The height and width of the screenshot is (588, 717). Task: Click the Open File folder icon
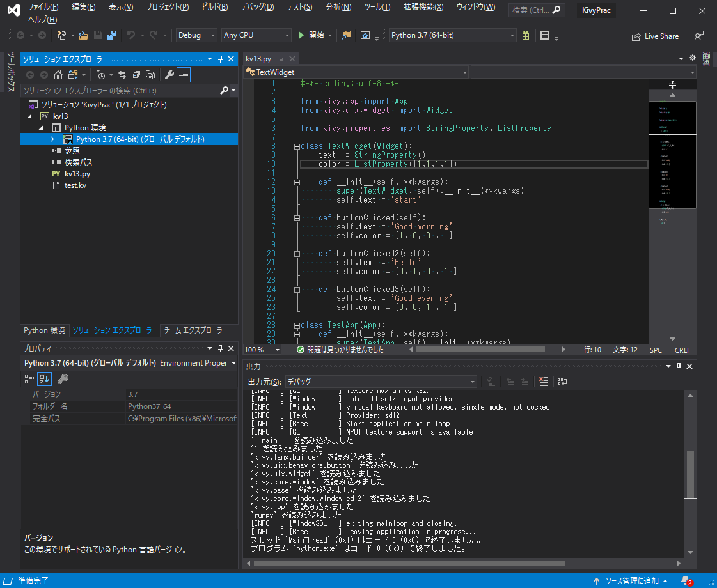83,35
